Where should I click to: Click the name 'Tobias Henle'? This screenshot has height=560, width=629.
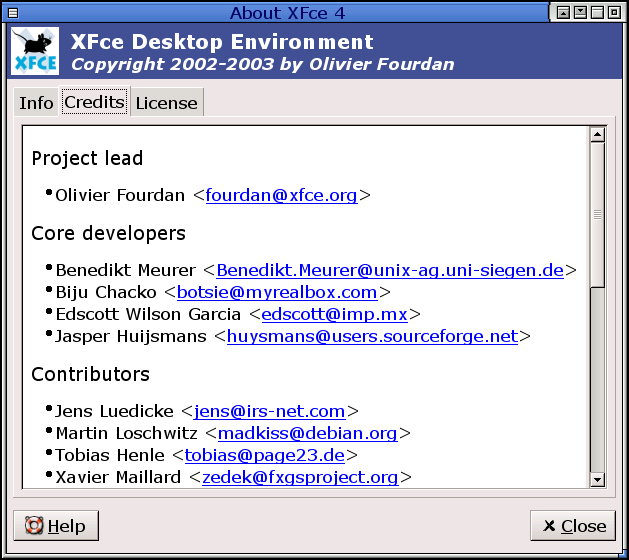click(x=110, y=456)
